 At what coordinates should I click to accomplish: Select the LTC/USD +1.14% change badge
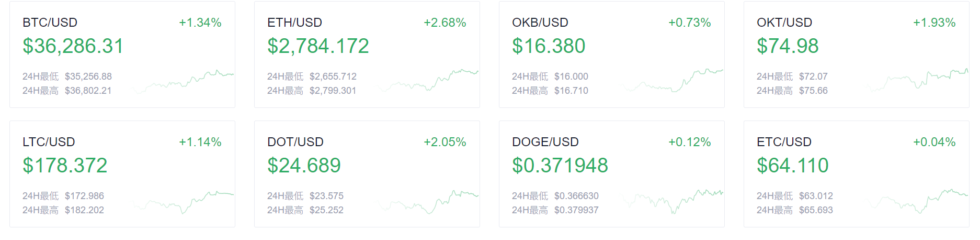pos(200,142)
